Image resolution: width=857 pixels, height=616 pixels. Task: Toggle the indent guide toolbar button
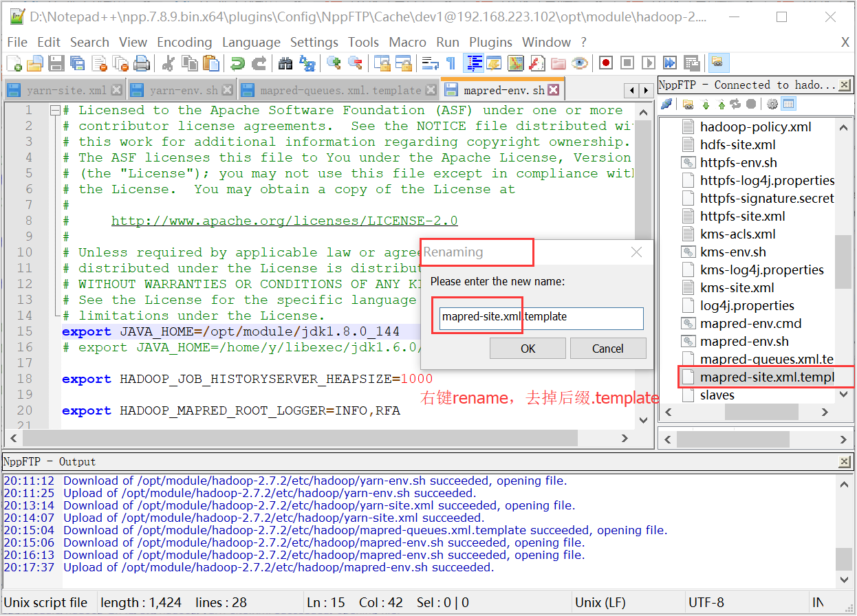coord(473,63)
